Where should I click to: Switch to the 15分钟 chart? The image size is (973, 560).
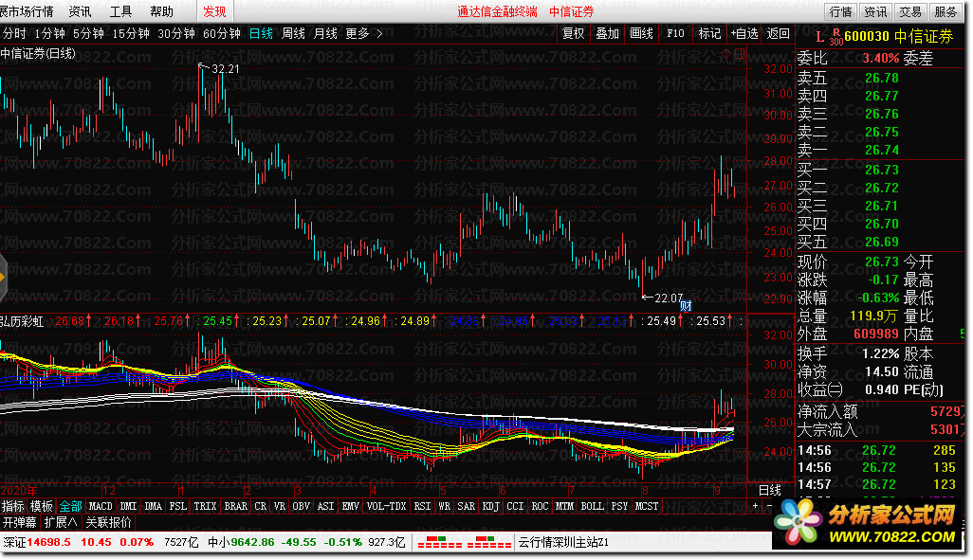131,33
